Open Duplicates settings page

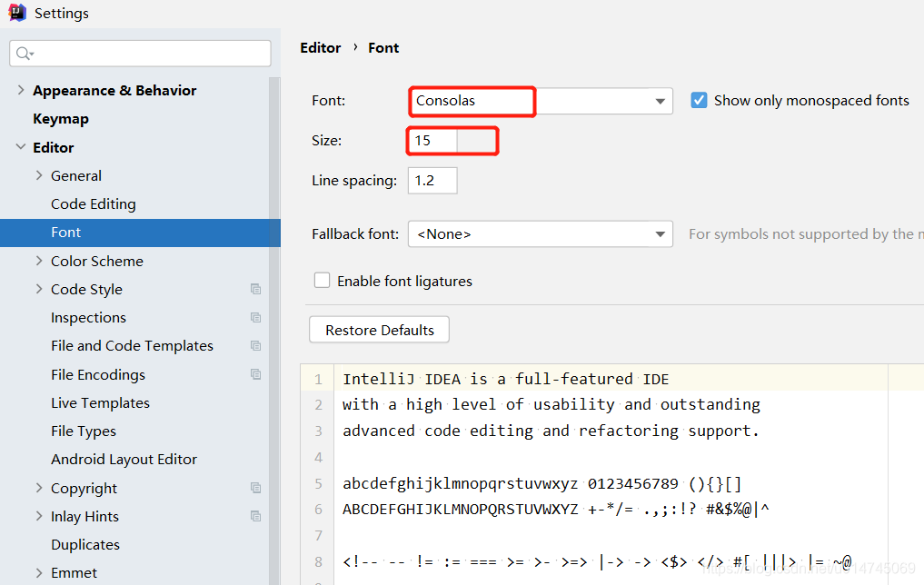85,545
